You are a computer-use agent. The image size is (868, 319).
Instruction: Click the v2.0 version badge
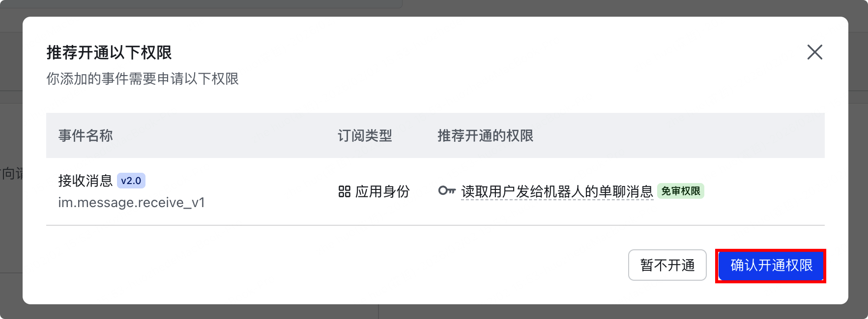point(132,181)
